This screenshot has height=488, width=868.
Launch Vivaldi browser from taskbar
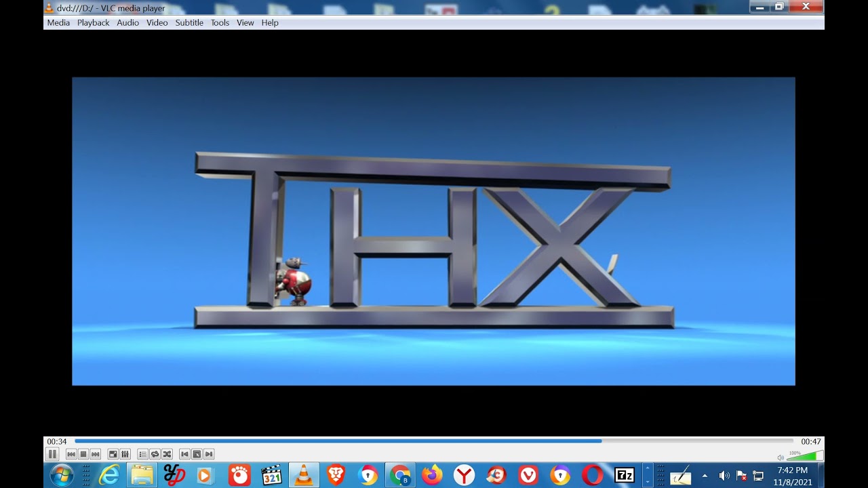click(x=528, y=475)
